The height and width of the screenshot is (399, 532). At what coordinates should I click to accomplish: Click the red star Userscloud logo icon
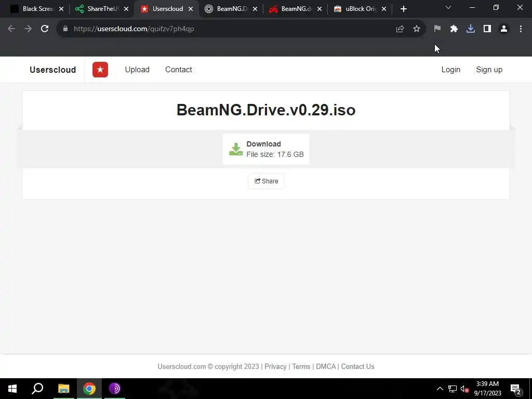click(100, 70)
